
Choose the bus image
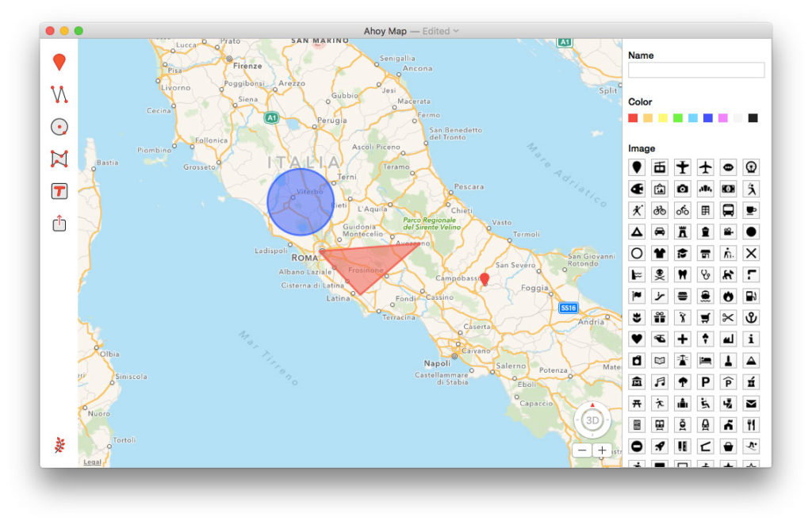pyautogui.click(x=728, y=210)
